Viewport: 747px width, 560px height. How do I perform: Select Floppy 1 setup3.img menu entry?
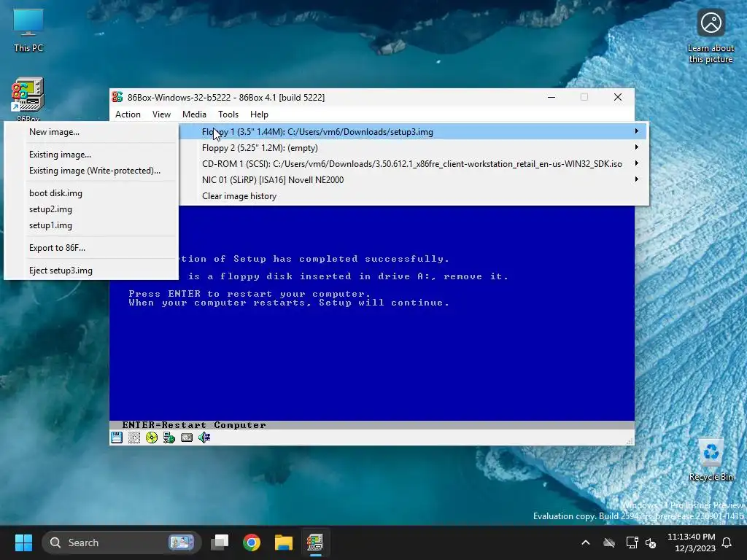[x=413, y=132]
